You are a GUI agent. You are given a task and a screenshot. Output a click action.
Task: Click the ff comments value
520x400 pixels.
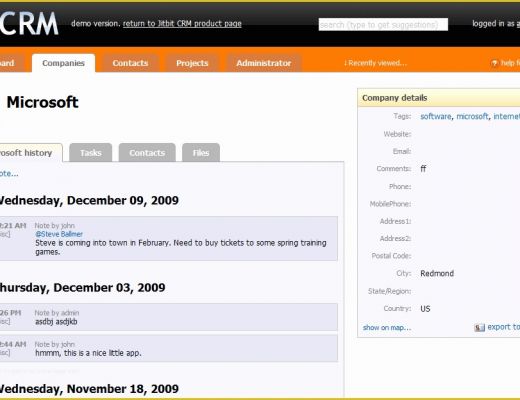coord(423,169)
